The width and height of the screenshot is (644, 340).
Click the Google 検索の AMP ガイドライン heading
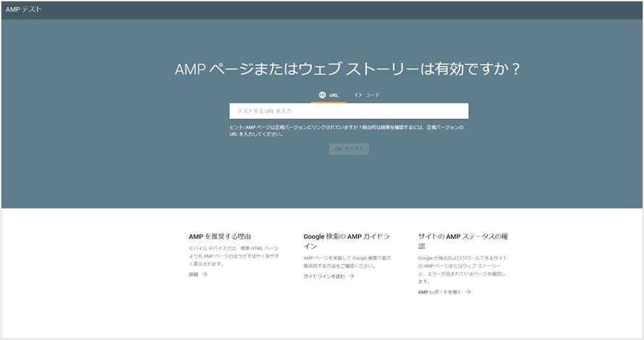pyautogui.click(x=346, y=241)
